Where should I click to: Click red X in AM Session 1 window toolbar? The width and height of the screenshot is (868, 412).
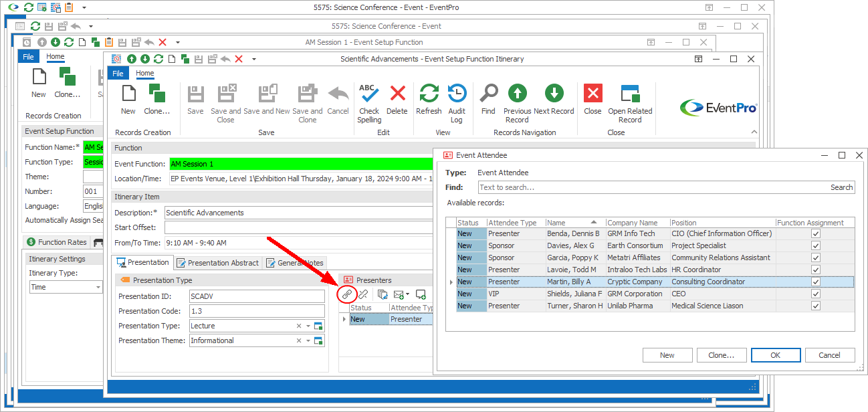162,42
